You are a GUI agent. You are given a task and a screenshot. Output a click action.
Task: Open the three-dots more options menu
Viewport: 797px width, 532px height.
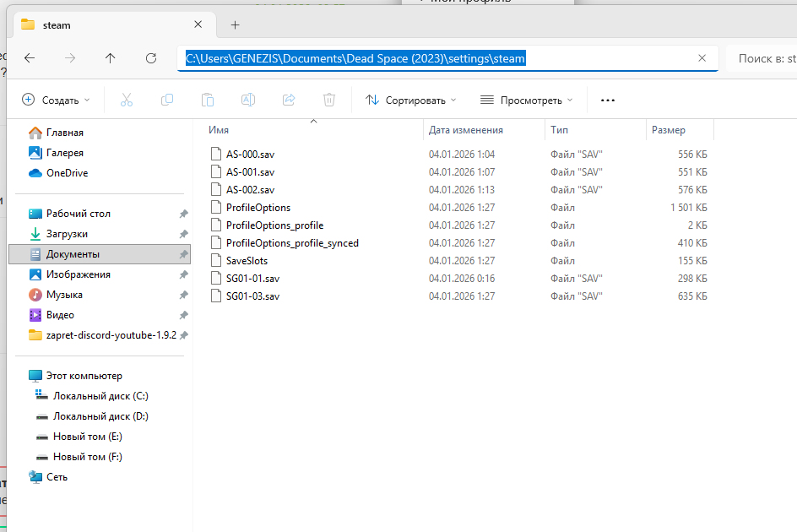click(608, 100)
